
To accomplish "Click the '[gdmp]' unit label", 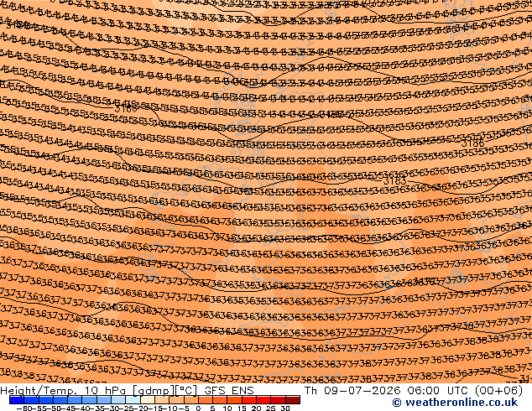I will click(154, 391).
